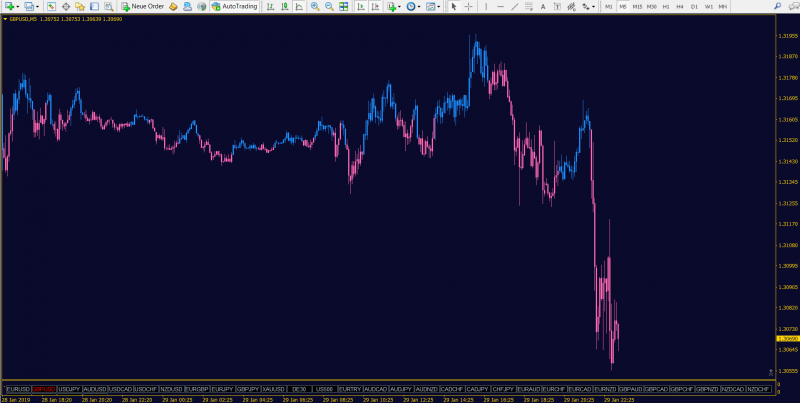Expand the templates dropdown arrow
Viewport: 800px width, 403px height.
[x=439, y=7]
